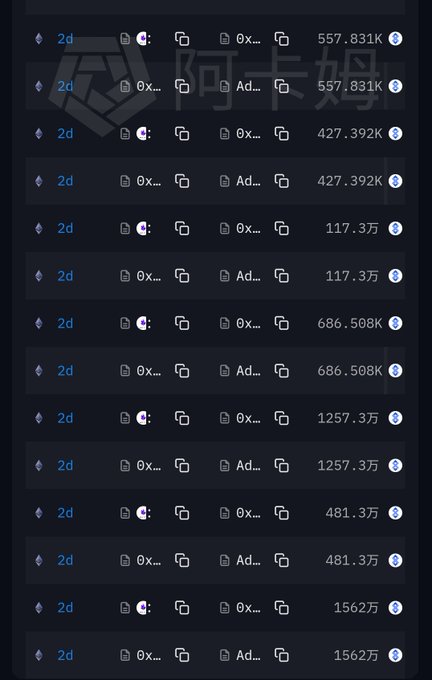Screen dimensions: 432x680
Task: Click token icon beside first 686.508K
Action: tap(395, 324)
